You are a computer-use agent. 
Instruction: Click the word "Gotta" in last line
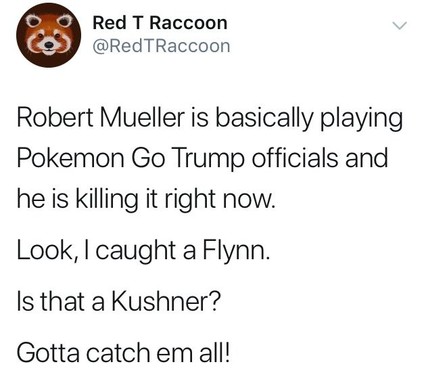tap(49, 353)
